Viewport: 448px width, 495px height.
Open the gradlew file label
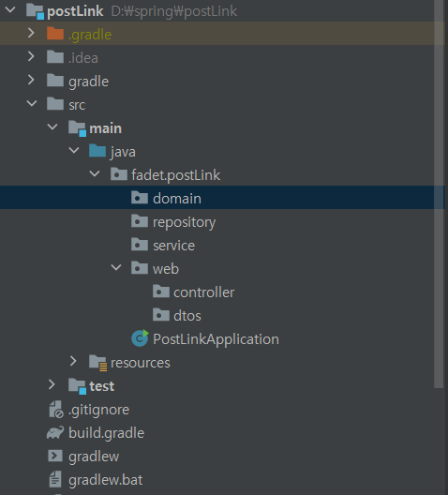[x=94, y=457]
